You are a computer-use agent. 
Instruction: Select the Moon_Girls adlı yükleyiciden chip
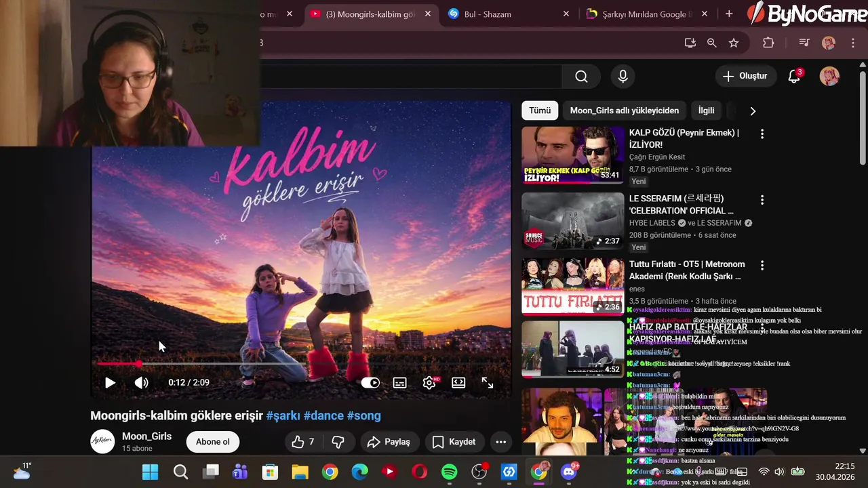pos(624,110)
